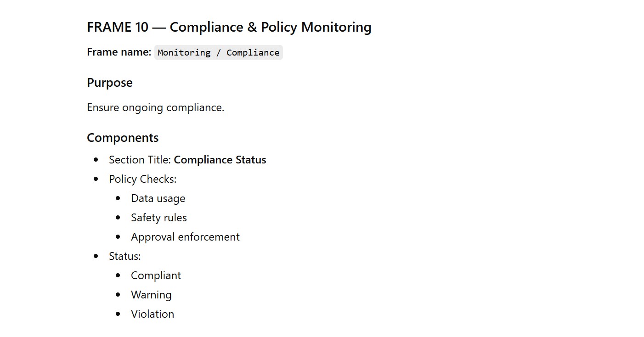This screenshot has height=337, width=644.
Task: Click the bullet point beside 'Data usage'
Action: click(118, 198)
